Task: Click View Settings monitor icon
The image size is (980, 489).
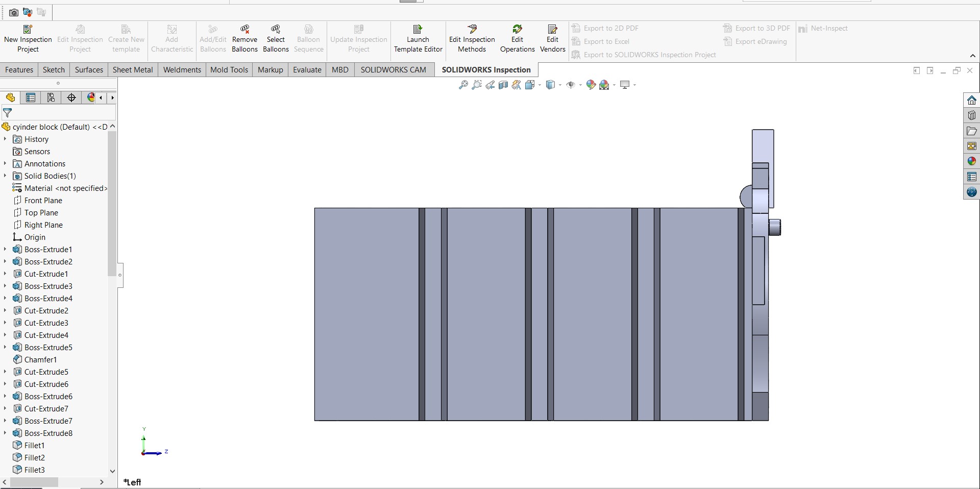Action: [625, 85]
